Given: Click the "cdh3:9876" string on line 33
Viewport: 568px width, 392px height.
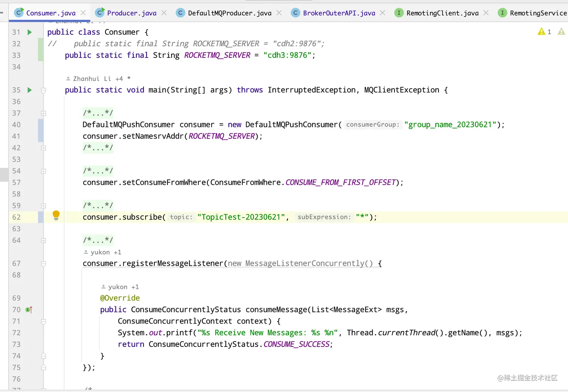Looking at the screenshot, I should point(287,55).
